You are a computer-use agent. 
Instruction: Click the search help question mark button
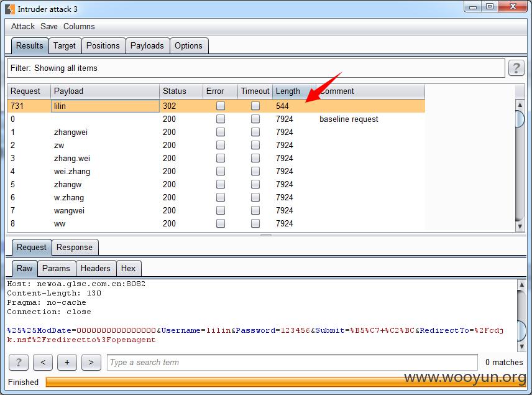point(18,363)
